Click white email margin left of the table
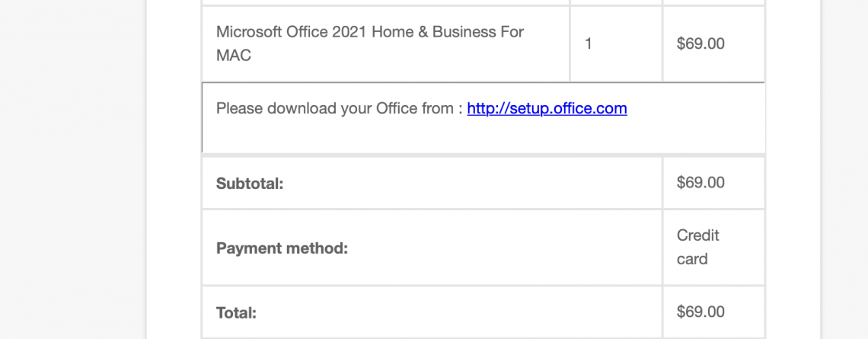This screenshot has height=339, width=868. pyautogui.click(x=174, y=168)
